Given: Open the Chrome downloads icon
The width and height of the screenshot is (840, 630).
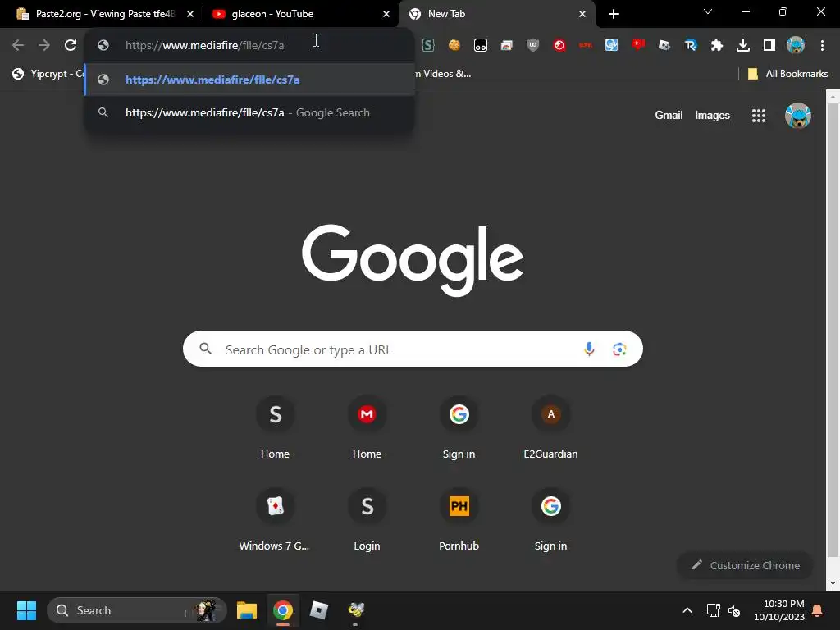Looking at the screenshot, I should click(743, 45).
